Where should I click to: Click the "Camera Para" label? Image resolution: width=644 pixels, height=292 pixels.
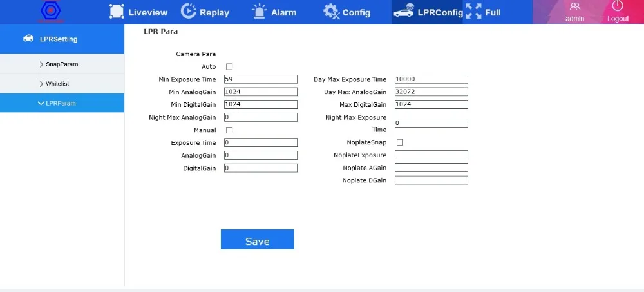[196, 54]
